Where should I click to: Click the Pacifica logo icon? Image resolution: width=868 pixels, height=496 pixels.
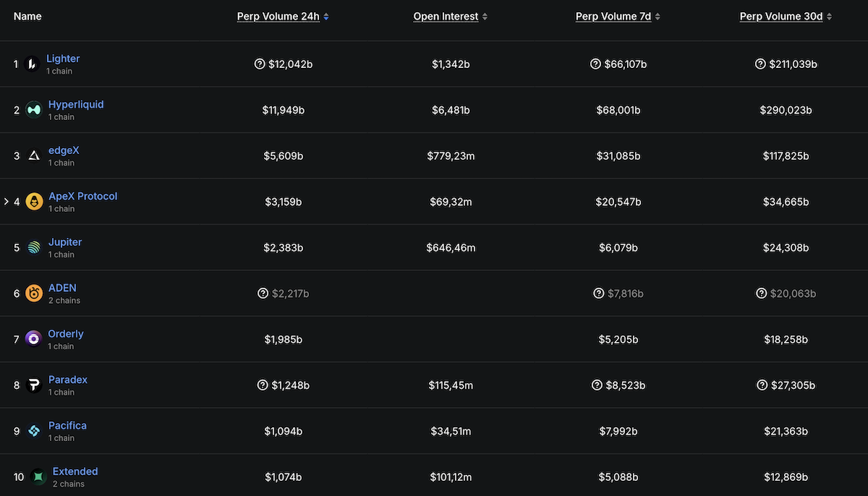(x=34, y=431)
